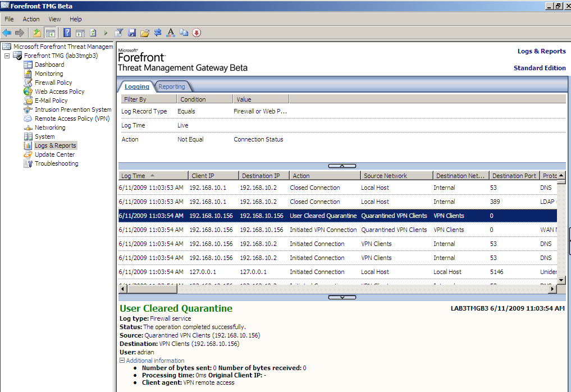Collapse the Forefront TMG (lab3tmgb3) node
The width and height of the screenshot is (571, 392).
[7, 56]
